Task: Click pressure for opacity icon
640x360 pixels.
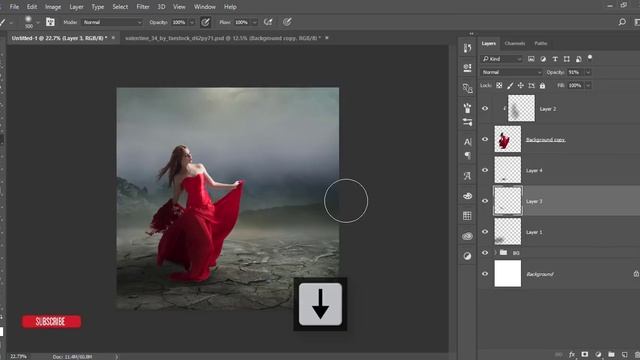Action: pyautogui.click(x=205, y=22)
